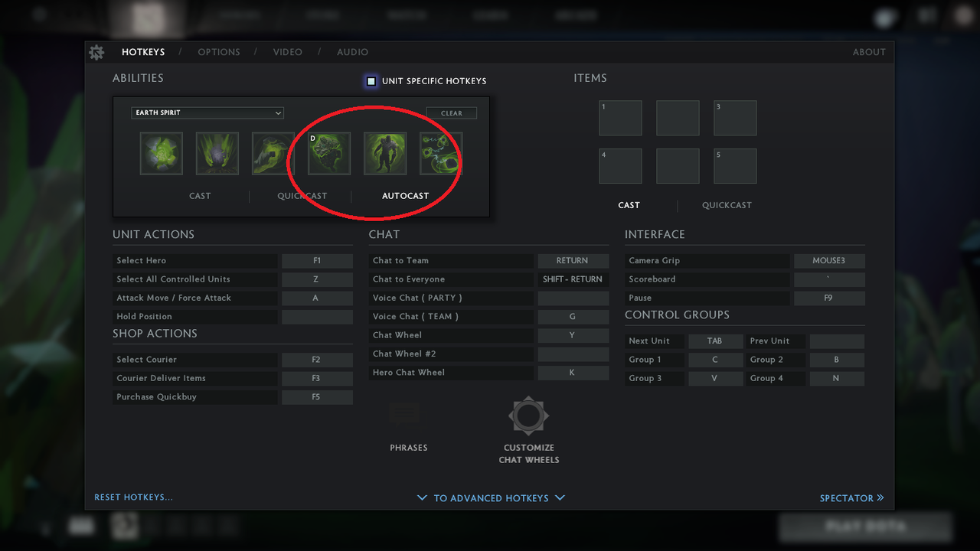Expand To Advanced Hotkeys

[x=491, y=498]
